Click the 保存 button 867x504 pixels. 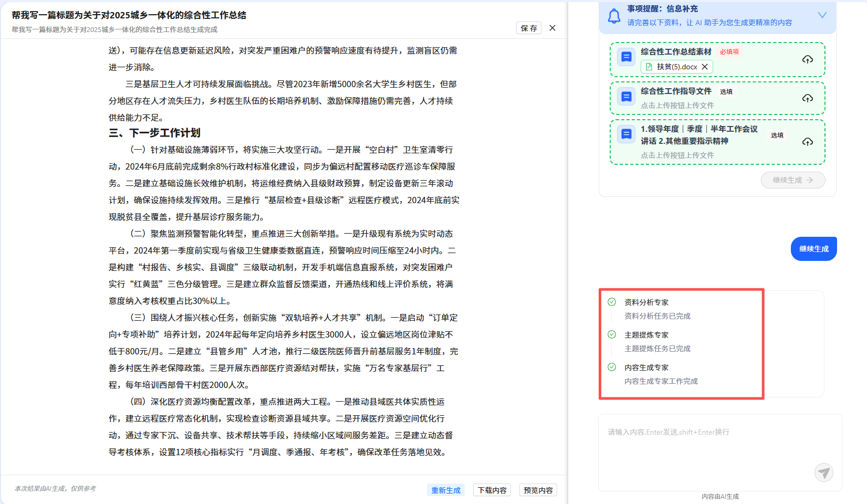click(x=529, y=28)
